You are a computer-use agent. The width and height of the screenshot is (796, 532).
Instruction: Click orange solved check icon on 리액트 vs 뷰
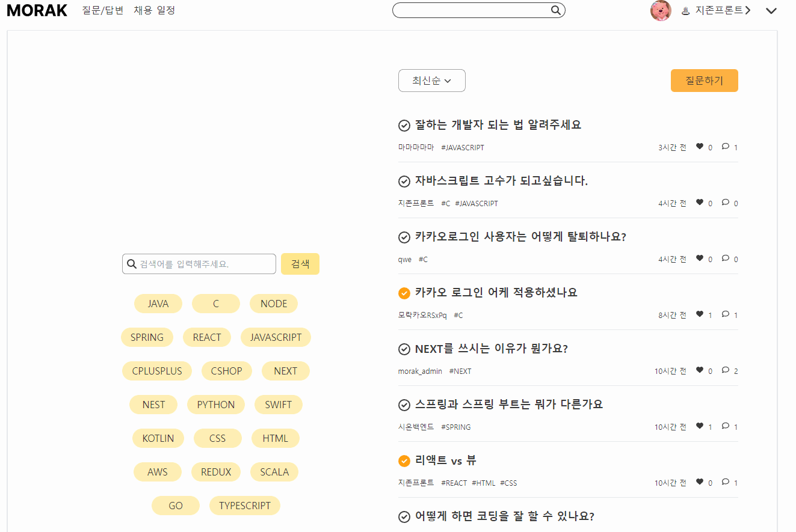click(404, 461)
